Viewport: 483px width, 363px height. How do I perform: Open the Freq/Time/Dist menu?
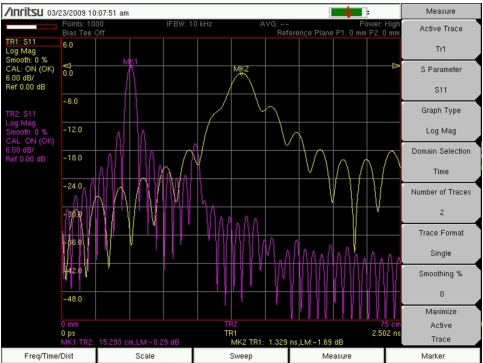click(49, 356)
